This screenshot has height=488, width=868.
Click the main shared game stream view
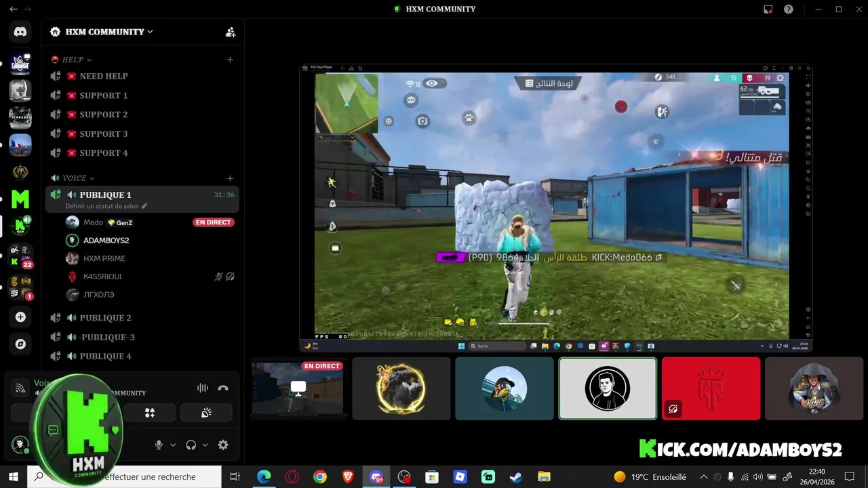click(556, 208)
